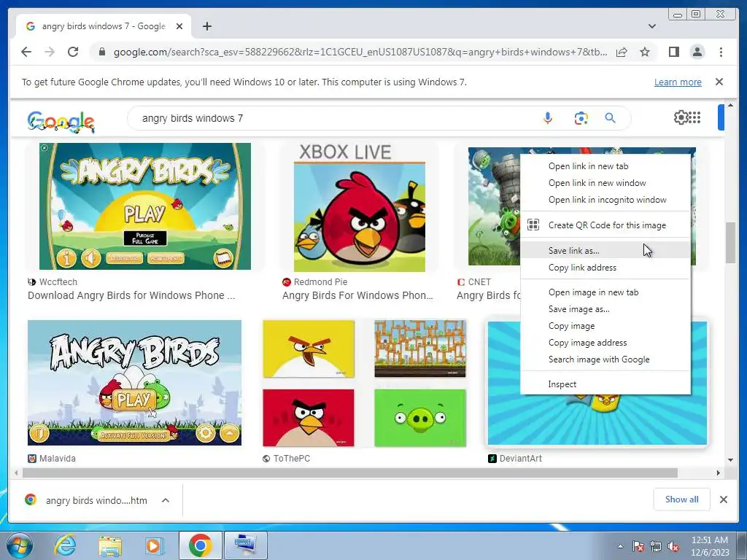Click the ToThePC source label

(292, 459)
